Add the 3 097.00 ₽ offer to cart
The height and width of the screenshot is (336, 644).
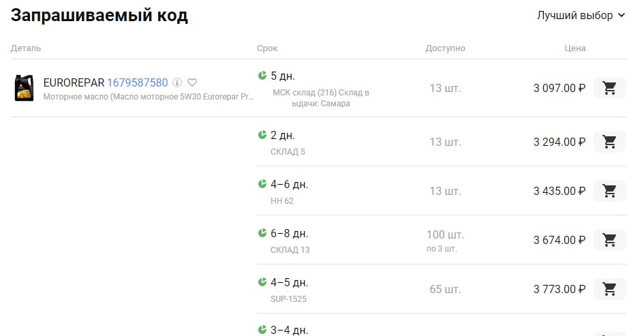pyautogui.click(x=609, y=88)
